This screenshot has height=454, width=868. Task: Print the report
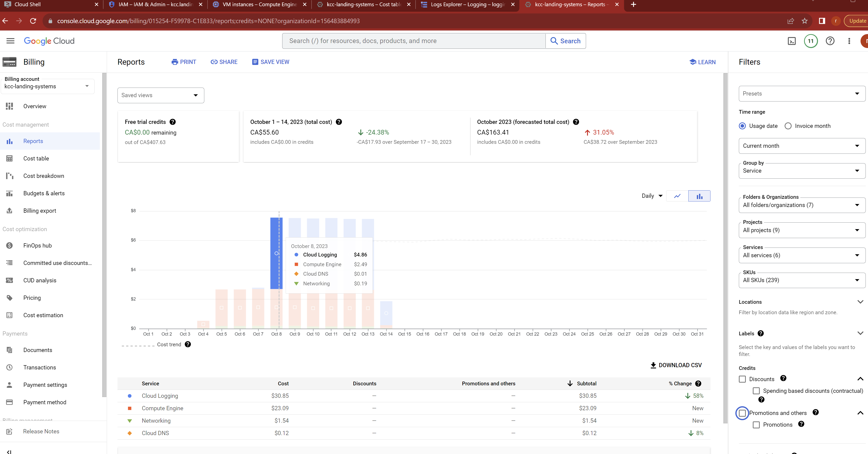[184, 62]
